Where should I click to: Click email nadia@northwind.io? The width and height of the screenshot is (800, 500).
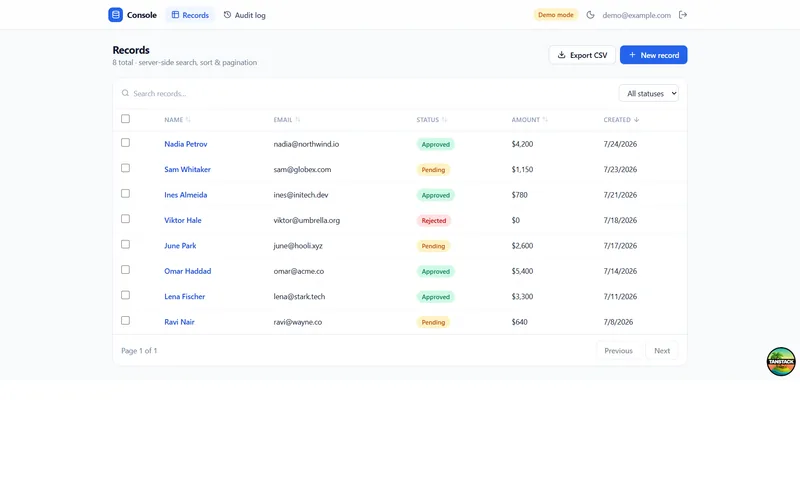pos(306,144)
